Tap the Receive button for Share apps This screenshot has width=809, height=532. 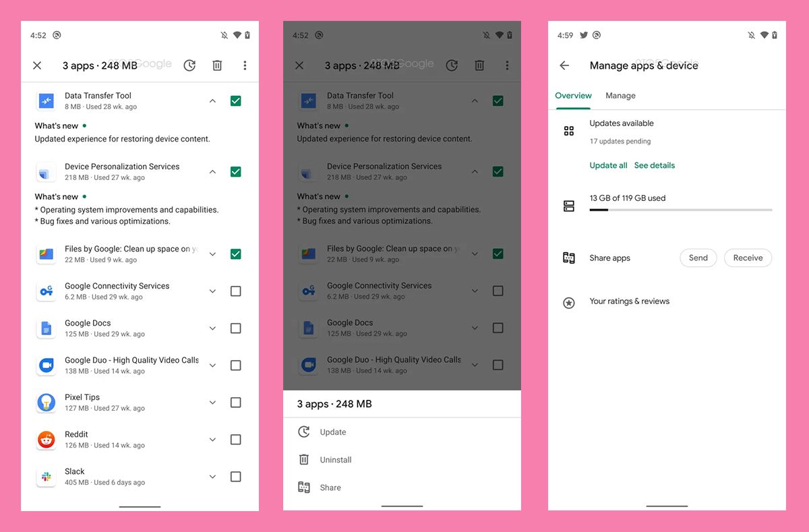tap(748, 258)
